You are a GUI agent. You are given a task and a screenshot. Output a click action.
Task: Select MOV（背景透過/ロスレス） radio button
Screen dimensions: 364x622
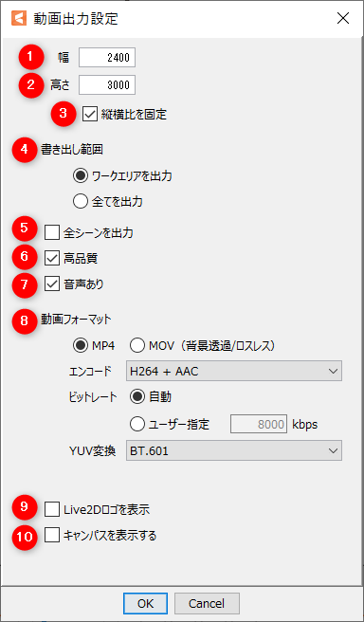click(137, 346)
